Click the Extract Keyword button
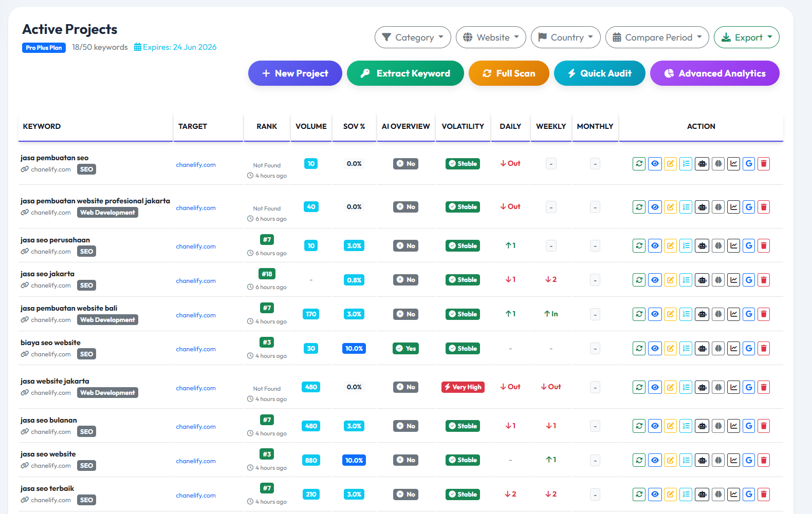This screenshot has height=514, width=812. tap(405, 73)
